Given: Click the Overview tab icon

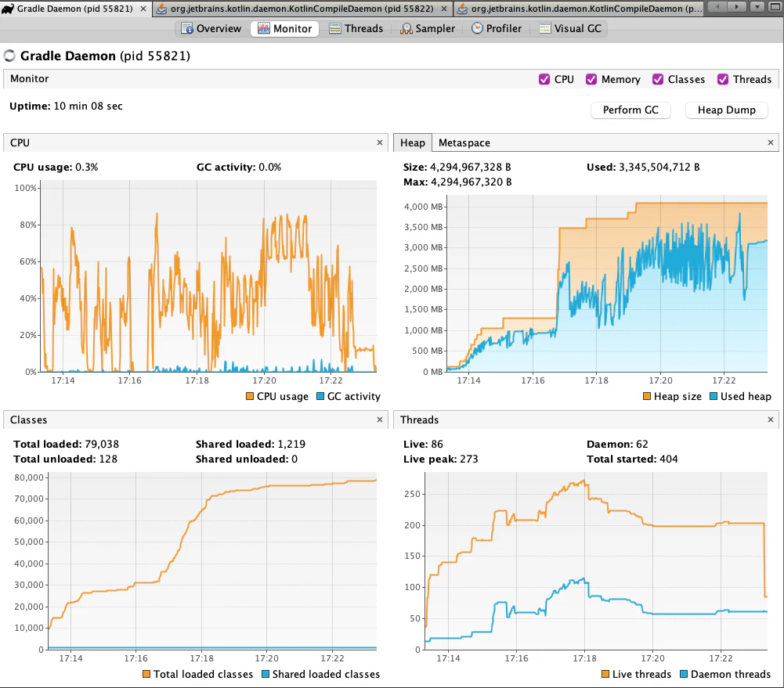Looking at the screenshot, I should pyautogui.click(x=187, y=28).
